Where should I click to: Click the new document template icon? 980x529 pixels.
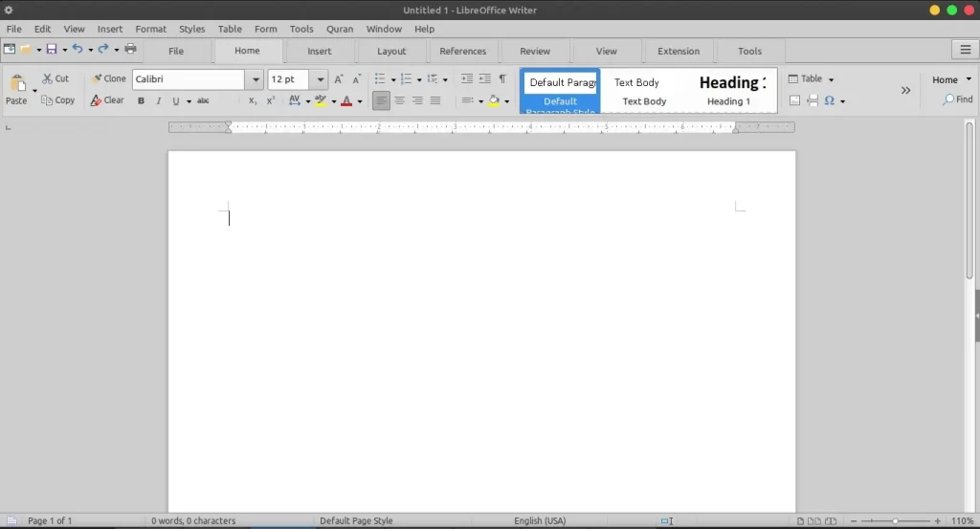(10, 49)
